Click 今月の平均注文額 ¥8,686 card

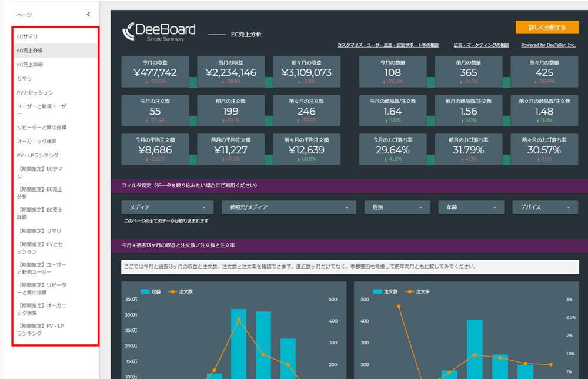coord(155,149)
